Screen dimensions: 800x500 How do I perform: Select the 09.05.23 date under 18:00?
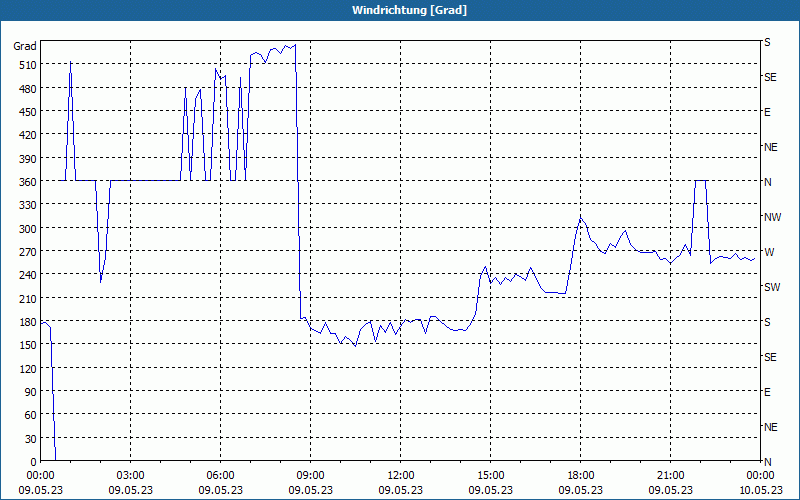pos(581,490)
